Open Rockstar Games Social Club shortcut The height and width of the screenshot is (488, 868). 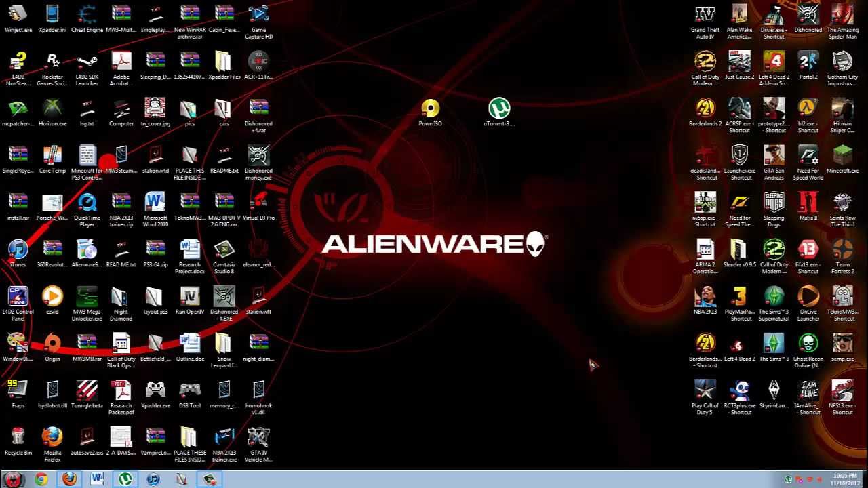click(52, 68)
